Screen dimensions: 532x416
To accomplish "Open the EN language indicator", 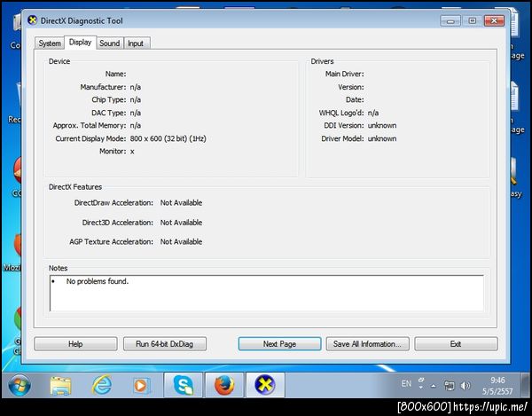I will tap(406, 384).
